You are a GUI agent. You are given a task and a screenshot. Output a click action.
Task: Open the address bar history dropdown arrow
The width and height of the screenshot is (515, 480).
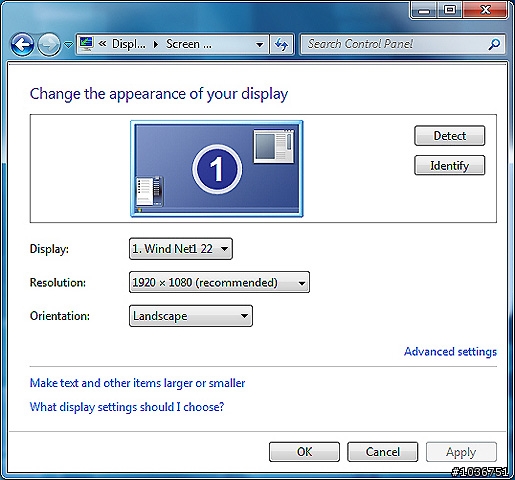[259, 44]
